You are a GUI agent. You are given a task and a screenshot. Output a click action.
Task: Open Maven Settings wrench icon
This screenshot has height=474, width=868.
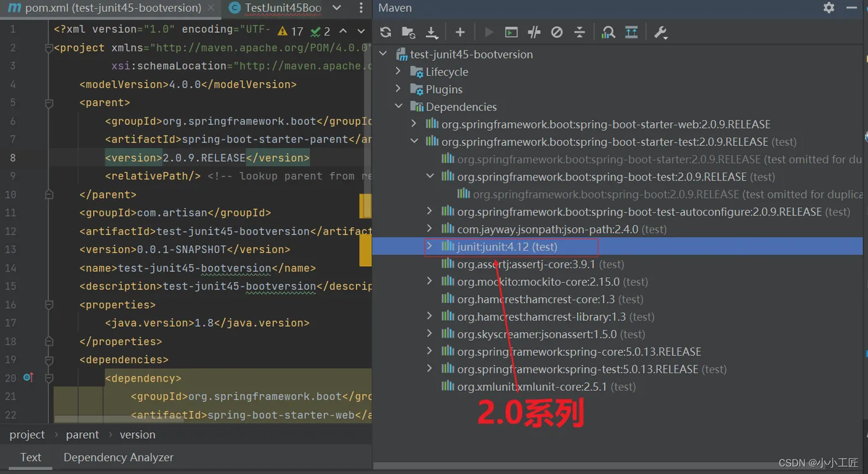660,32
